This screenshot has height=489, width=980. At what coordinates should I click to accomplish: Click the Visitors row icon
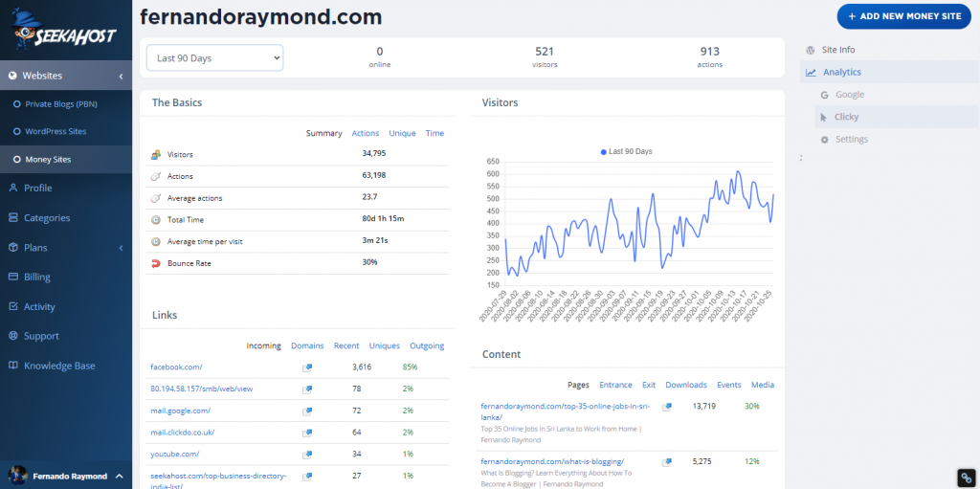pos(156,154)
